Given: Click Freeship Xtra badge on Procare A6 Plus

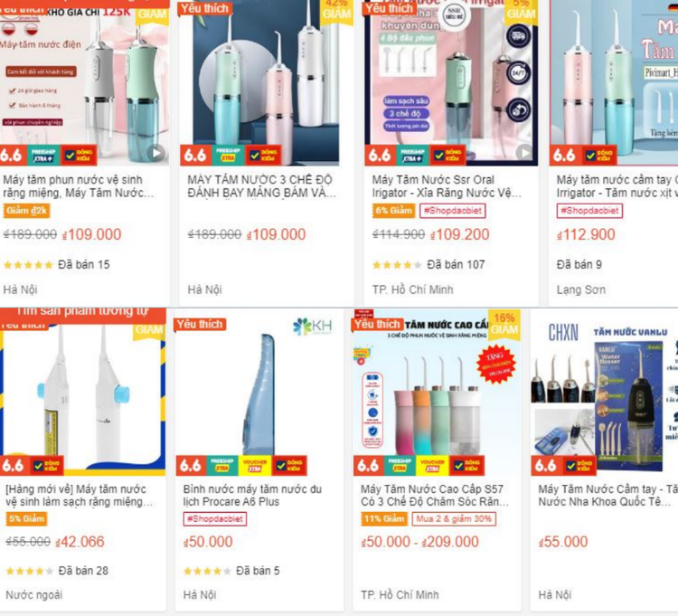Looking at the screenshot, I should [221, 466].
